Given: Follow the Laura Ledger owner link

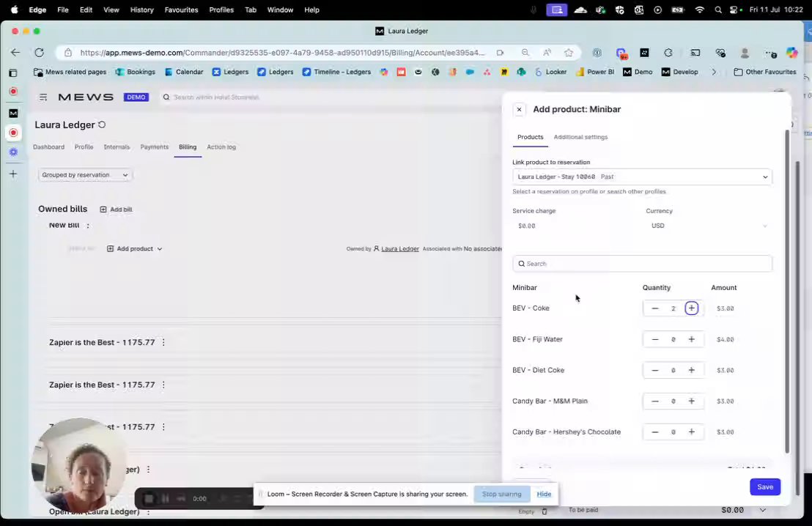Looking at the screenshot, I should [x=400, y=249].
